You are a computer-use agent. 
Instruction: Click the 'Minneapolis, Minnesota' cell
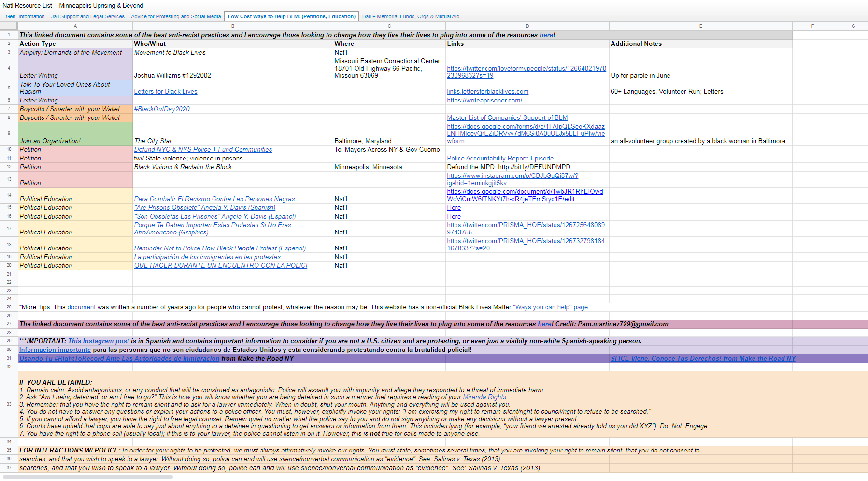[x=389, y=167]
